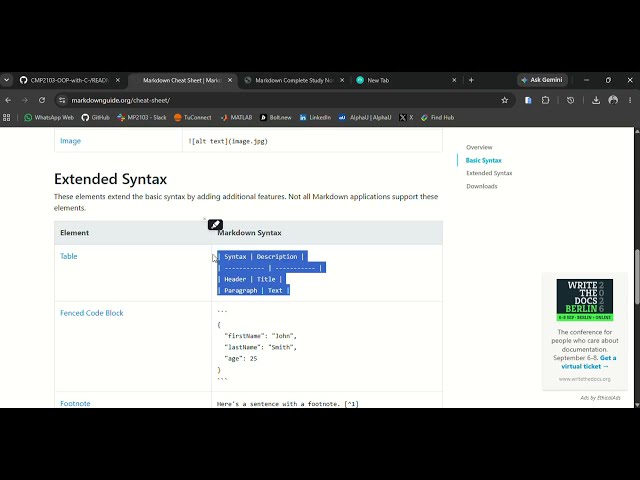Viewport: 640px width, 480px height.
Task: Focus the markdownguide.org address bar
Action: pyautogui.click(x=282, y=100)
